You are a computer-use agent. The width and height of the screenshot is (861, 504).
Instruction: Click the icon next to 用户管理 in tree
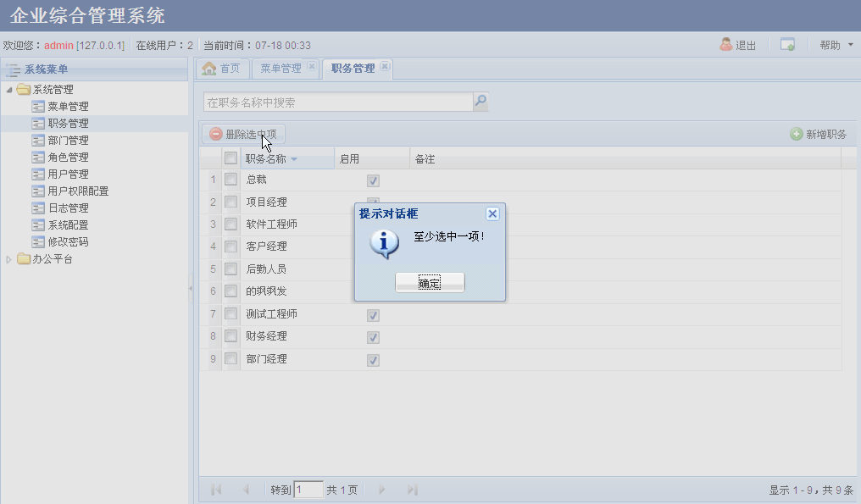[x=38, y=174]
